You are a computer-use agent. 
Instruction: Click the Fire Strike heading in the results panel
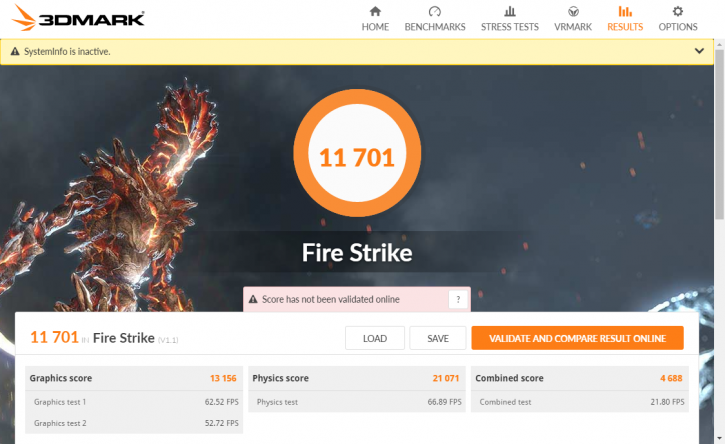pos(123,338)
